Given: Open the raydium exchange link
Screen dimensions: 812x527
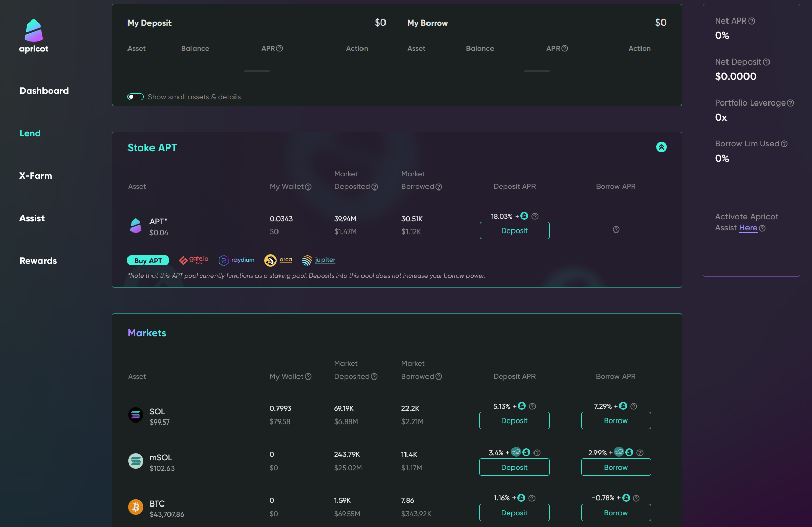Looking at the screenshot, I should click(x=237, y=260).
